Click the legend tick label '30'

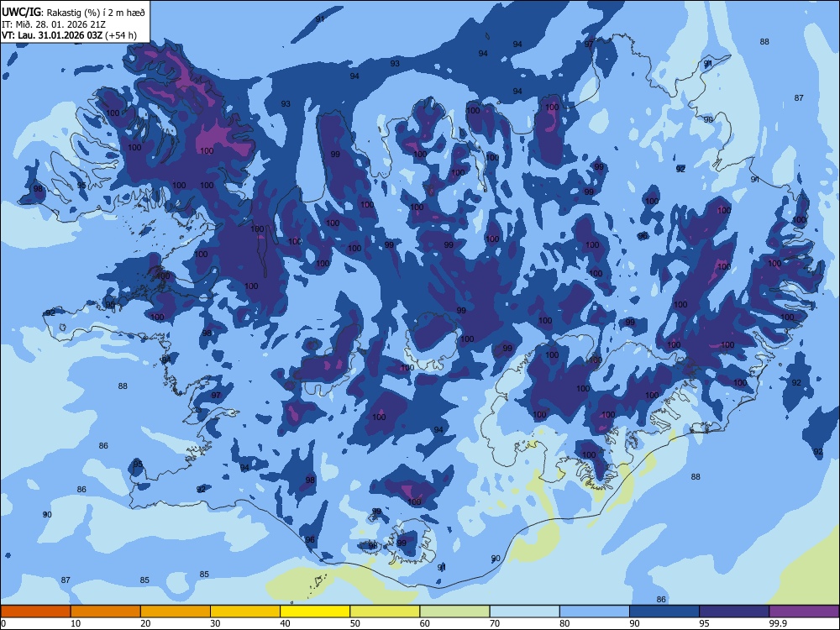215,623
